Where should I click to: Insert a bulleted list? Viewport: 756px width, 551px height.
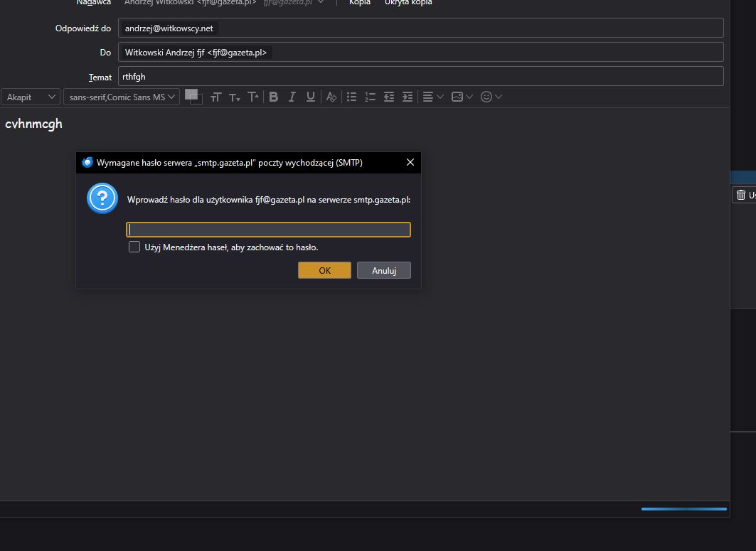pyautogui.click(x=351, y=97)
